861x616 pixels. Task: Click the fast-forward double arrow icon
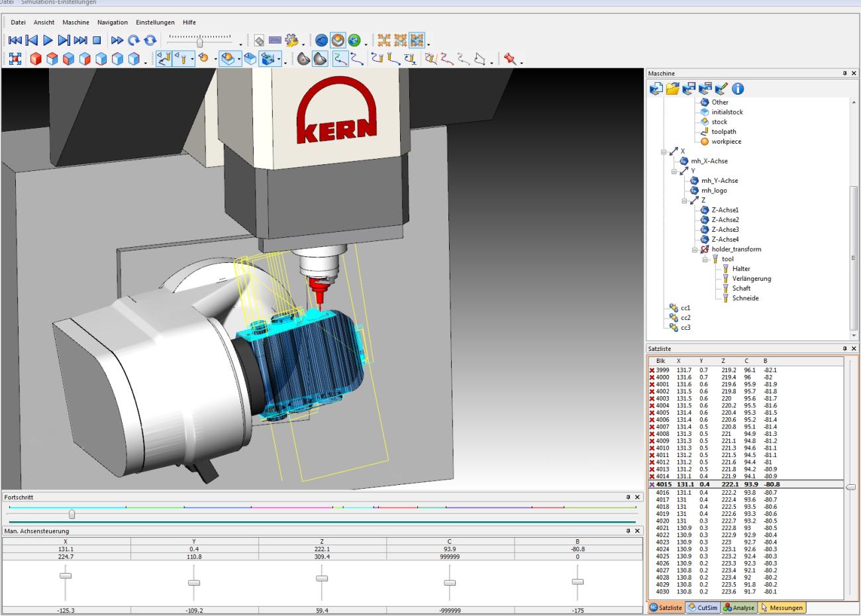(x=117, y=40)
